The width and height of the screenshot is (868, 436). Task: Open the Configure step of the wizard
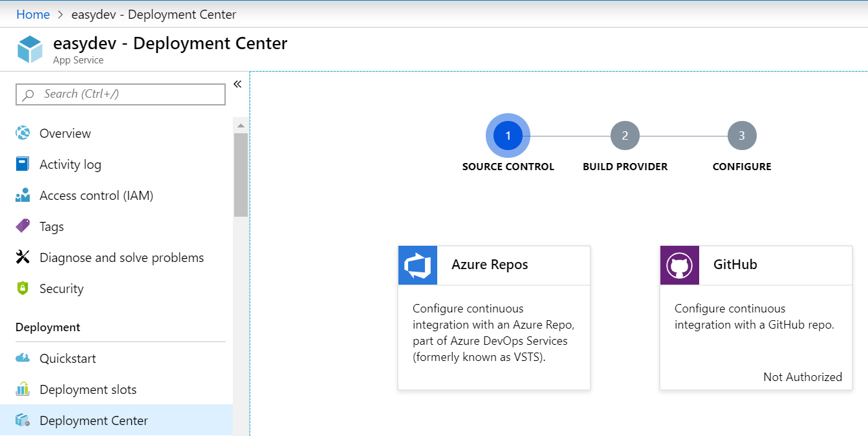click(x=742, y=135)
